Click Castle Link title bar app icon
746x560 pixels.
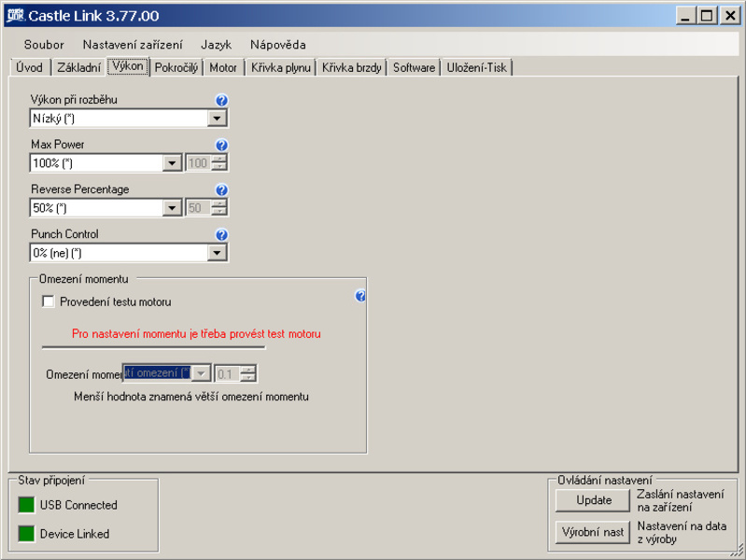pos(15,15)
